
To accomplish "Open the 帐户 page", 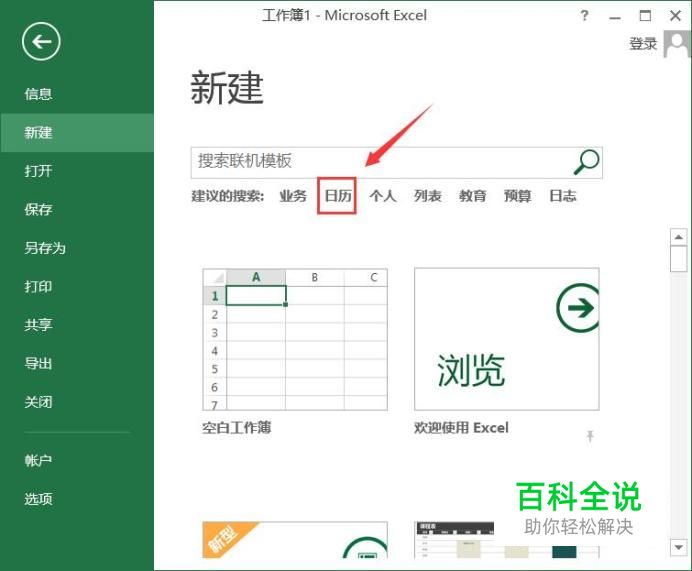I will click(x=38, y=460).
